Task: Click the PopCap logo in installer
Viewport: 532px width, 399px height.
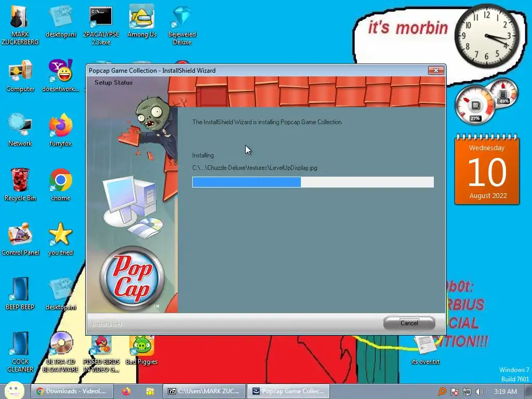Action: pos(132,278)
